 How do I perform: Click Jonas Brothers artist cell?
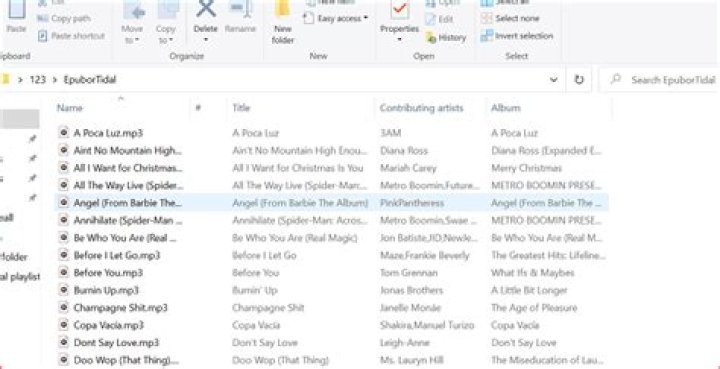click(411, 290)
